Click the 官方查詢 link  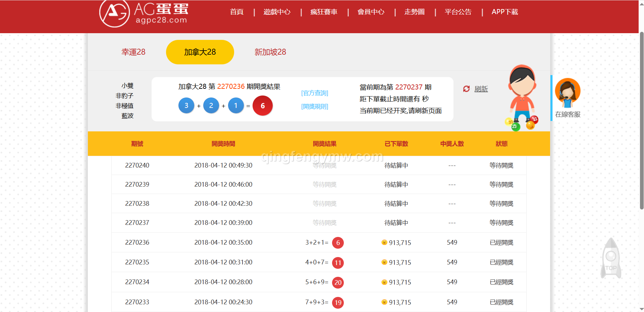coord(315,93)
